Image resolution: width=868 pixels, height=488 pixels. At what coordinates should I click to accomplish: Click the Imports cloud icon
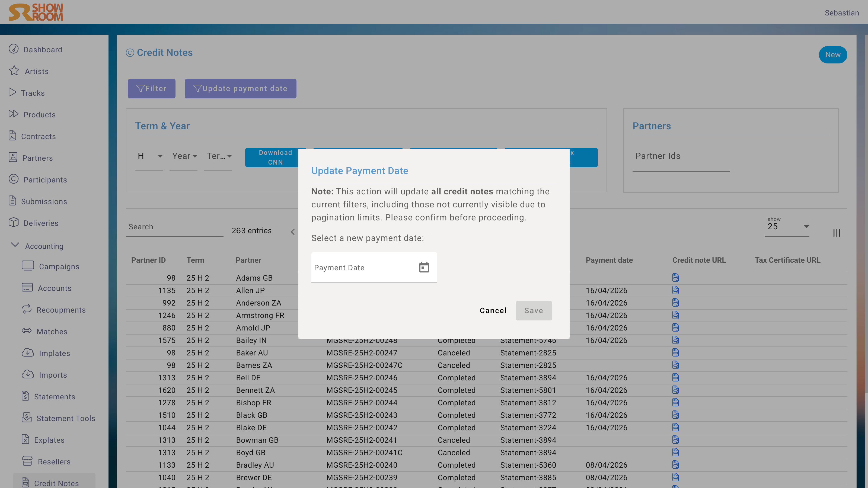[28, 374]
